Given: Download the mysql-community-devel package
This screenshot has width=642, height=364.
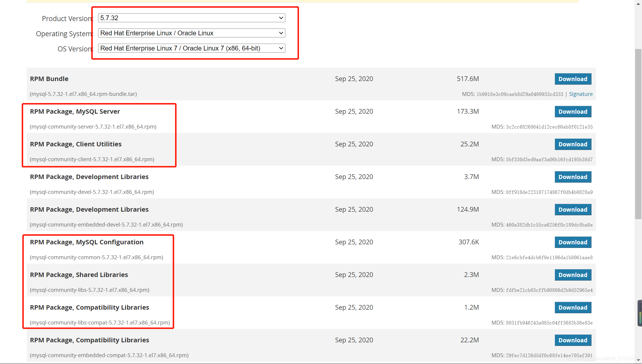Looking at the screenshot, I should tap(573, 177).
